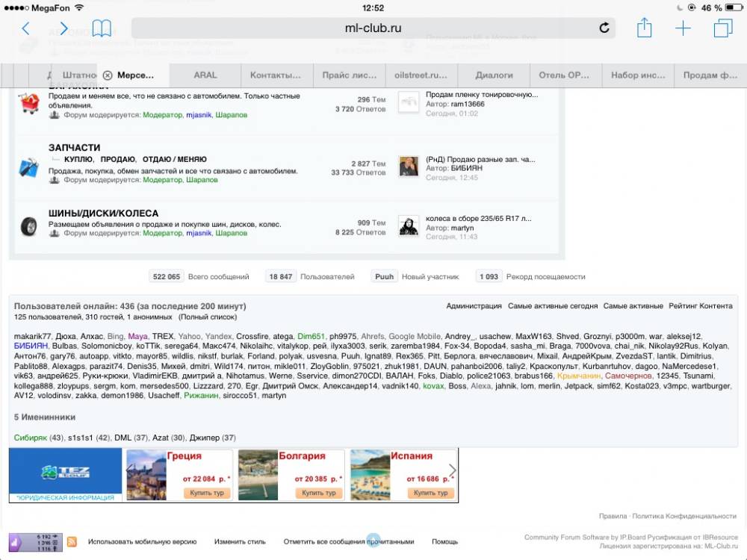
Task: Click Изменить стиль in footer
Action: pos(240,541)
